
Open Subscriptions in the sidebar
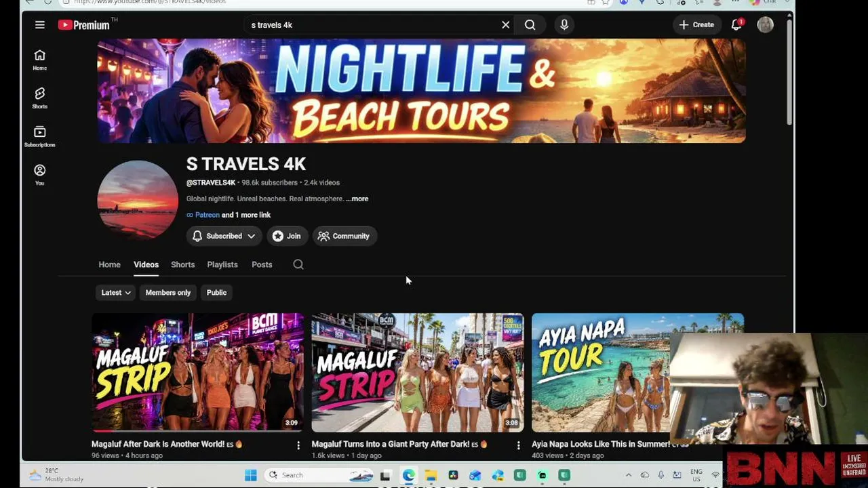pyautogui.click(x=40, y=136)
